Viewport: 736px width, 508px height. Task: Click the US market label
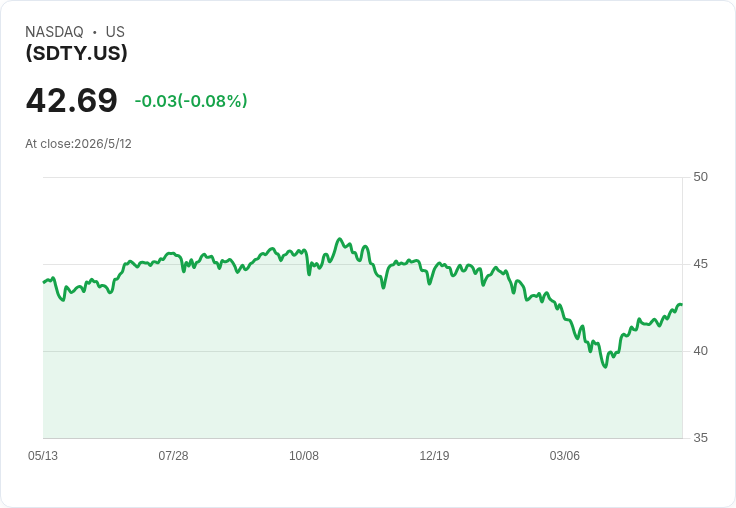pyautogui.click(x=115, y=32)
